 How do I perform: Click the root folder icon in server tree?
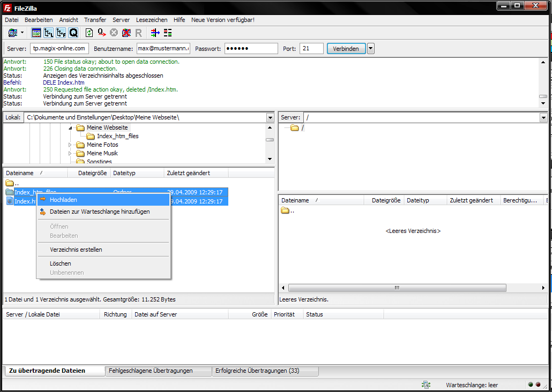click(x=295, y=128)
